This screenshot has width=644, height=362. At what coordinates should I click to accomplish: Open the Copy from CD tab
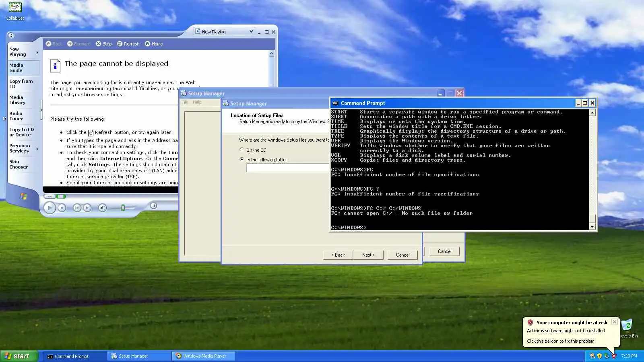[21, 84]
